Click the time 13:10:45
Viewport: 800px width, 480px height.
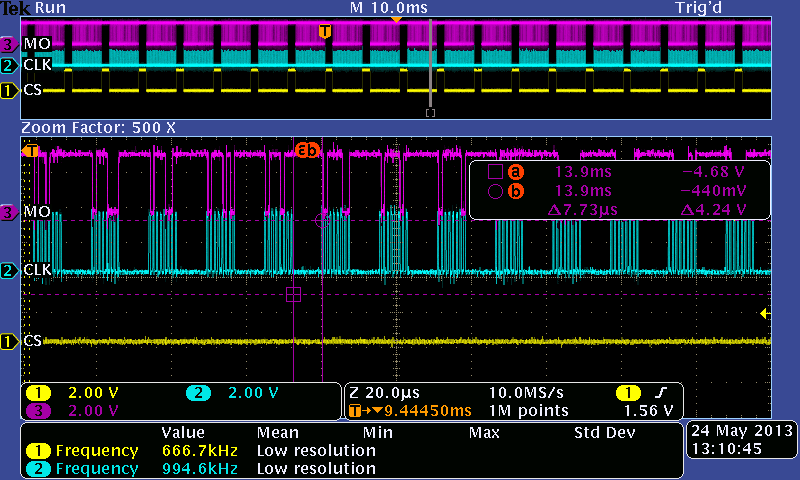tap(727, 449)
